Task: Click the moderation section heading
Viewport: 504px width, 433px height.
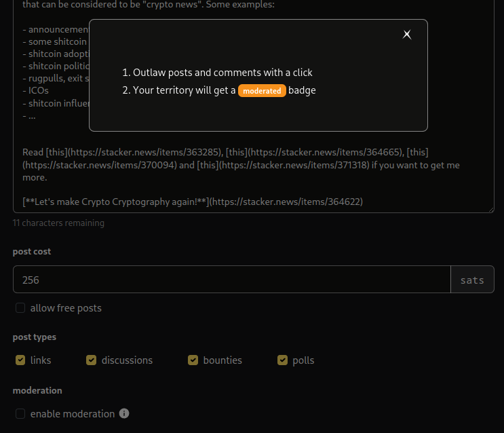Action: tap(37, 391)
